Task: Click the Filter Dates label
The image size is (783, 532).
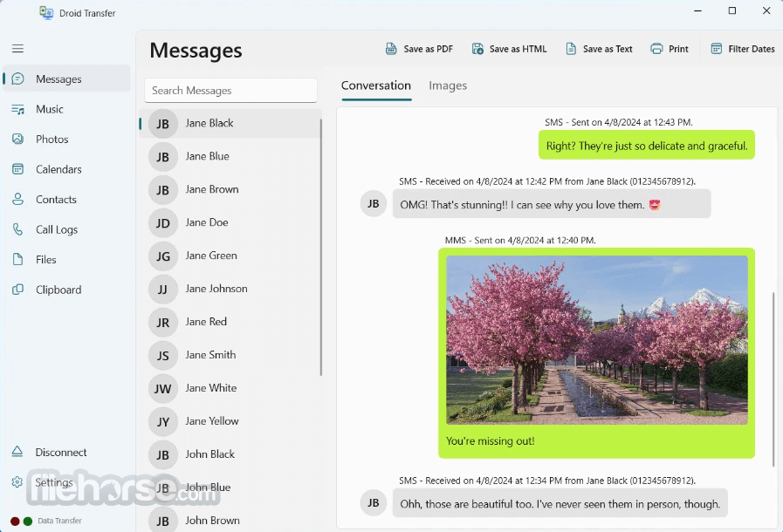Action: pos(752,49)
